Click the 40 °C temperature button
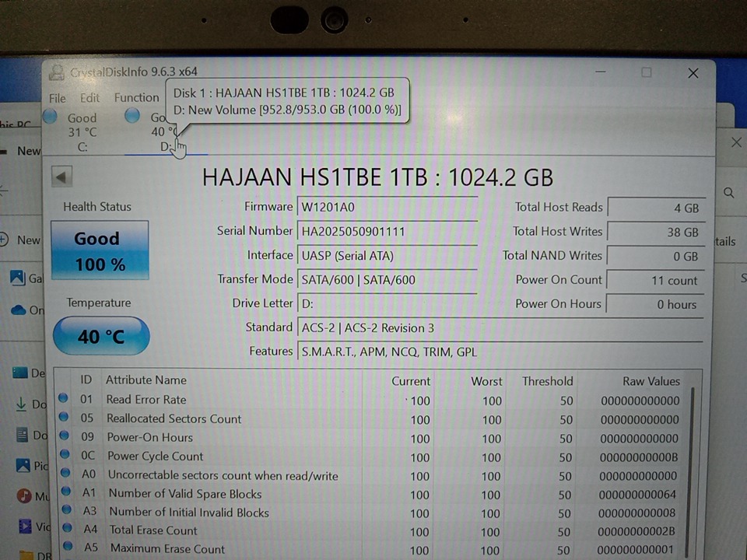 pyautogui.click(x=101, y=336)
